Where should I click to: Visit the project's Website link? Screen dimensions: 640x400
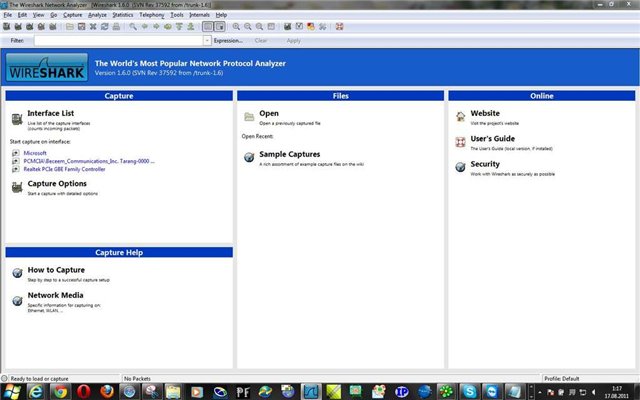coord(485,113)
